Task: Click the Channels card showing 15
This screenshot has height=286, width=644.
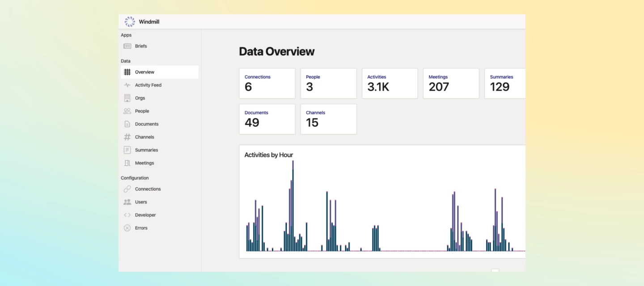Action: [328, 119]
